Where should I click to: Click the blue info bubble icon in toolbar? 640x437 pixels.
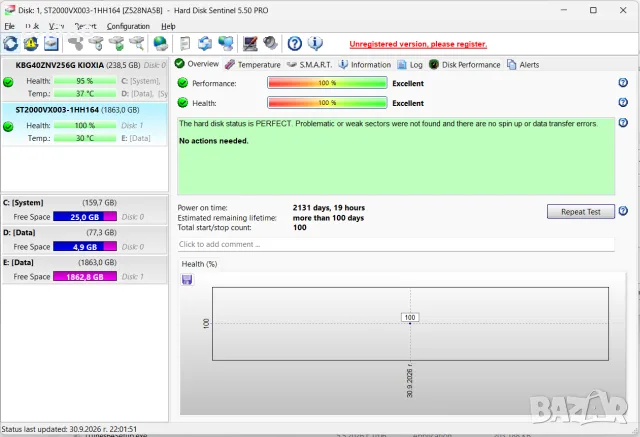pyautogui.click(x=315, y=43)
